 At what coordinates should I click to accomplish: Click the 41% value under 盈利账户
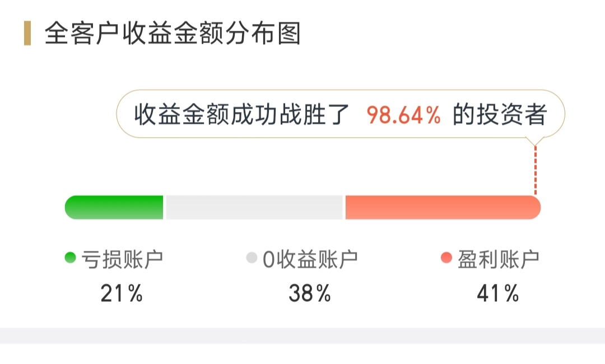coord(497,293)
